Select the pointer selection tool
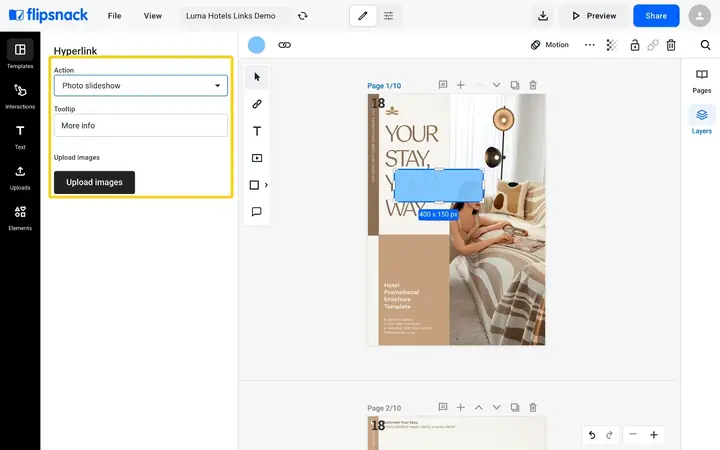Image resolution: width=720 pixels, height=450 pixels. [x=257, y=77]
